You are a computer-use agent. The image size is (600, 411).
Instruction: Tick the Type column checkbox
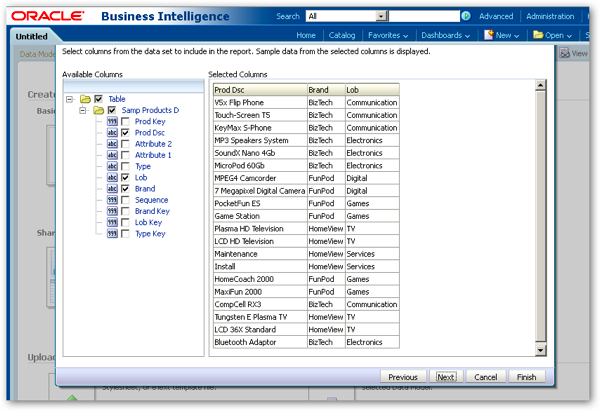click(125, 166)
